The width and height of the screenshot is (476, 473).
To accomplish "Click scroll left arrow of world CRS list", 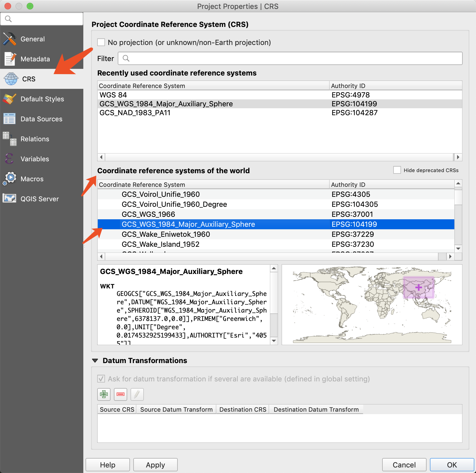I will pos(101,256).
